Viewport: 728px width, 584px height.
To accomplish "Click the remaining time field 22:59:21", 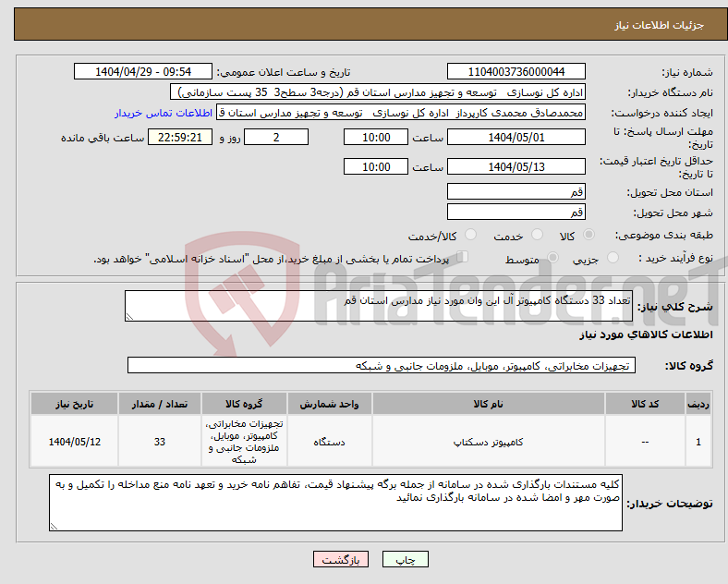I will click(180, 137).
